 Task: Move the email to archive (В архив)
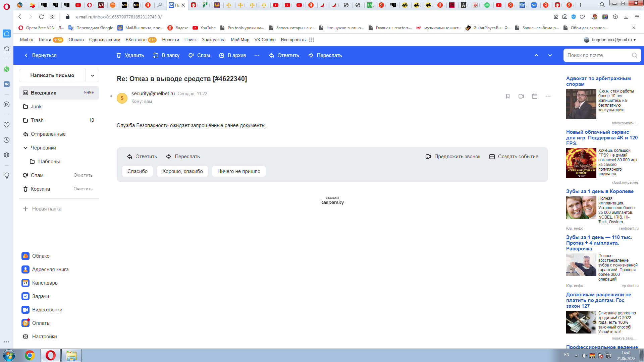232,55
